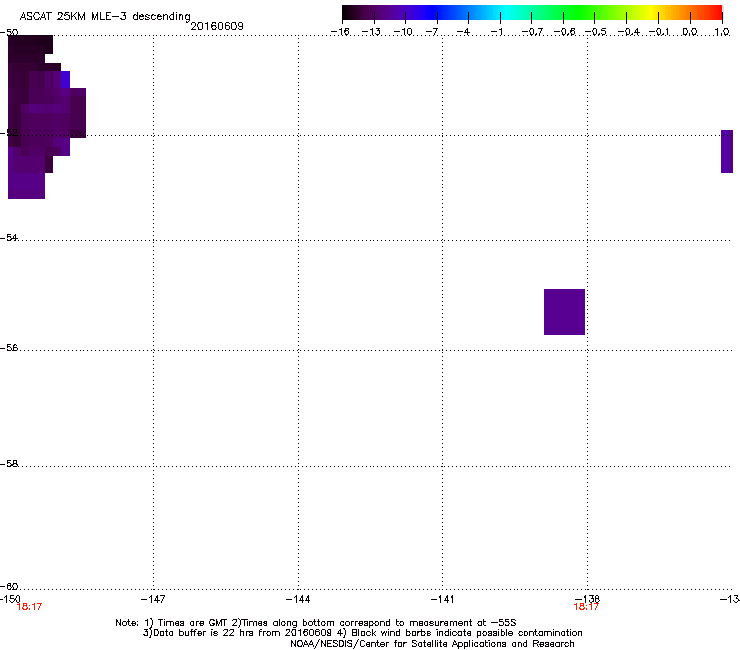Click the -0.5 color scale label

click(596, 32)
